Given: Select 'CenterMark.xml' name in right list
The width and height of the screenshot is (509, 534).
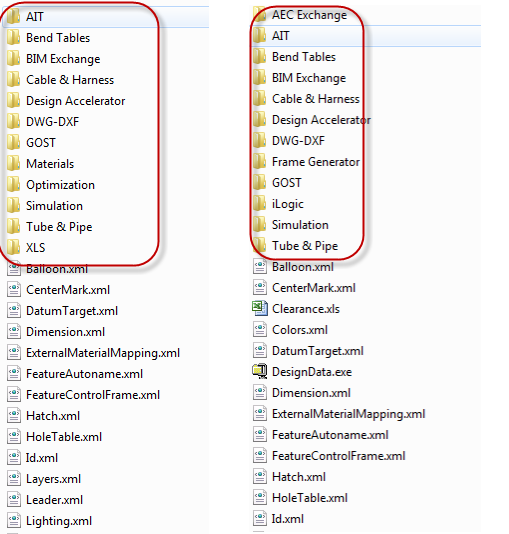Looking at the screenshot, I should click(314, 288).
